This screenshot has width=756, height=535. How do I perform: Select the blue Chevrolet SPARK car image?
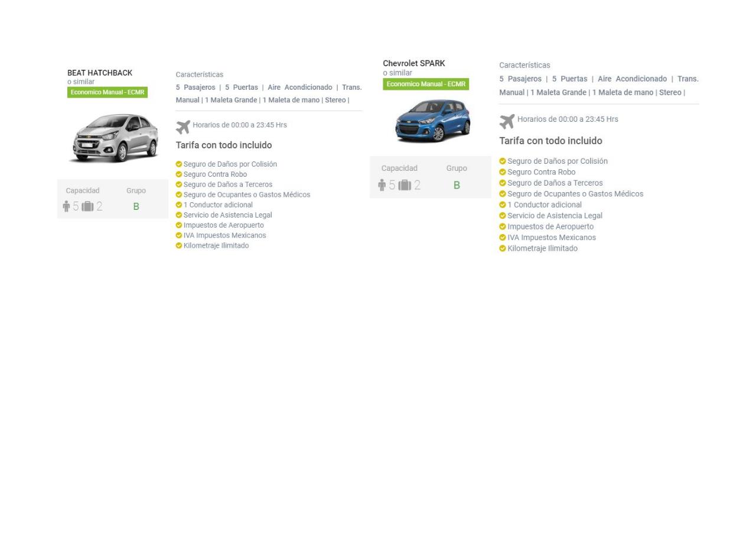pyautogui.click(x=432, y=121)
